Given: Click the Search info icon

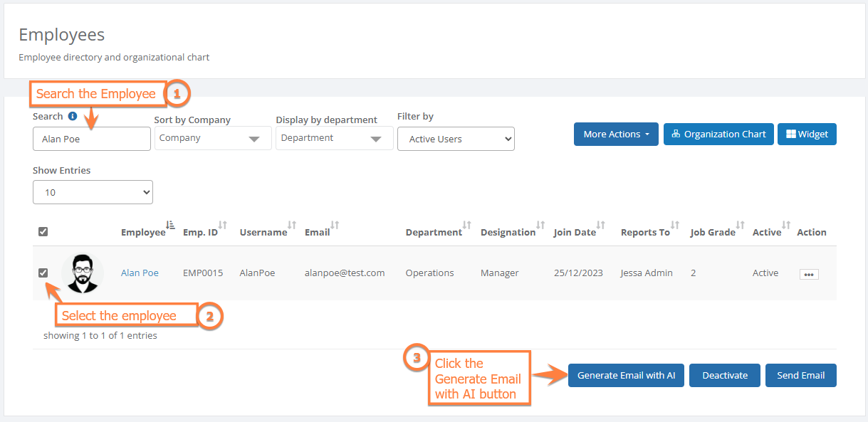Looking at the screenshot, I should pyautogui.click(x=73, y=116).
